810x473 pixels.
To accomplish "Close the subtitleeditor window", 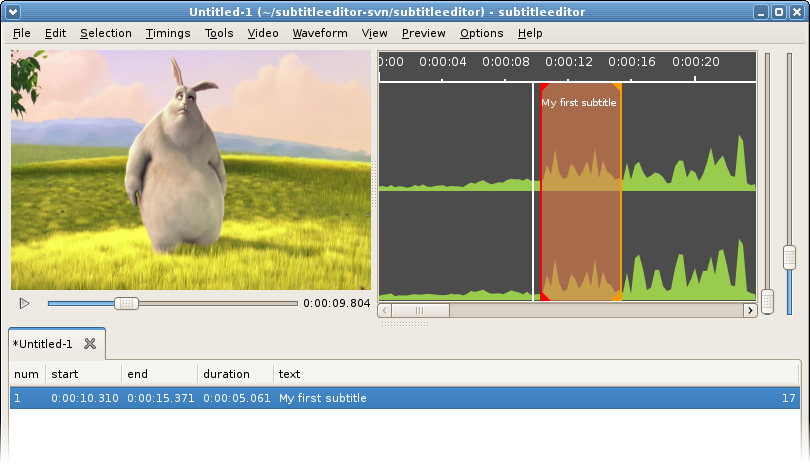I will click(797, 12).
